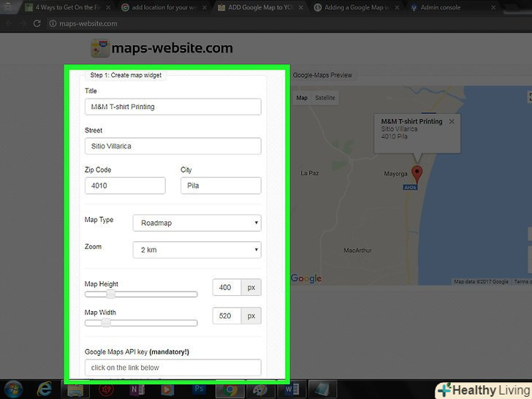Viewport: 532px width, 399px height.
Task: Open the Map Type dropdown showing Roadmap
Action: (x=197, y=223)
